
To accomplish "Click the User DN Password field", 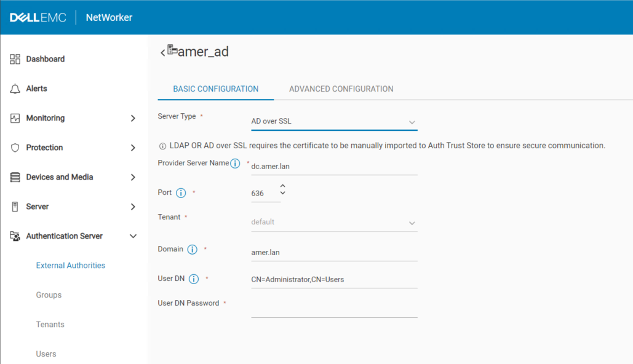I will [334, 309].
